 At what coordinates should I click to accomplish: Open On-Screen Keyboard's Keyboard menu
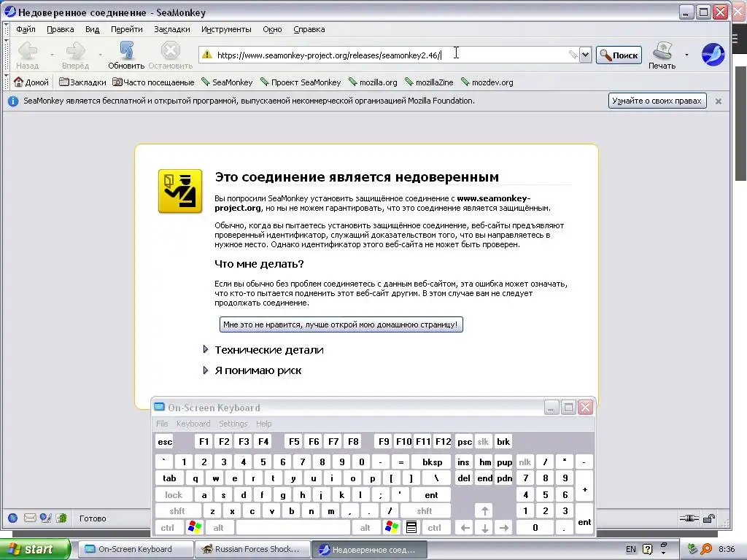point(193,424)
